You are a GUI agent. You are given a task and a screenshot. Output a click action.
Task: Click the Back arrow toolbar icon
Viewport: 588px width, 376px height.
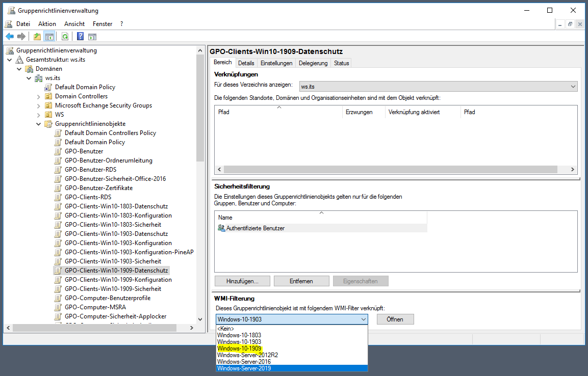coord(10,36)
